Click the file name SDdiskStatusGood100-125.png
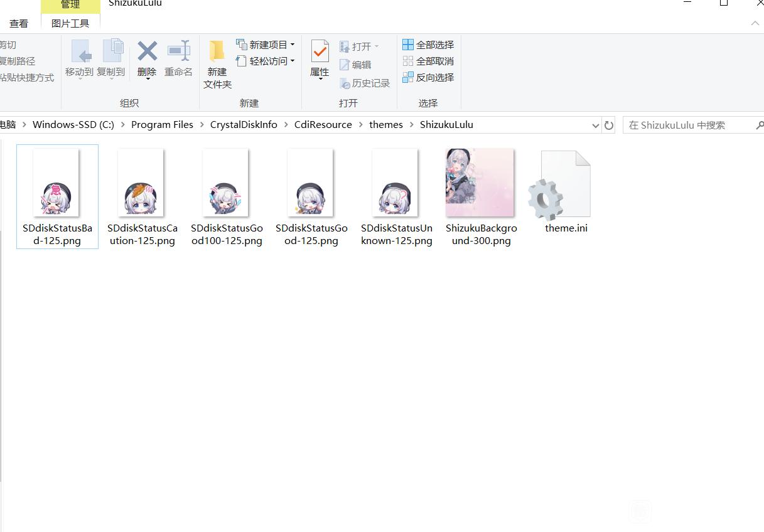The image size is (764, 532). (x=227, y=234)
